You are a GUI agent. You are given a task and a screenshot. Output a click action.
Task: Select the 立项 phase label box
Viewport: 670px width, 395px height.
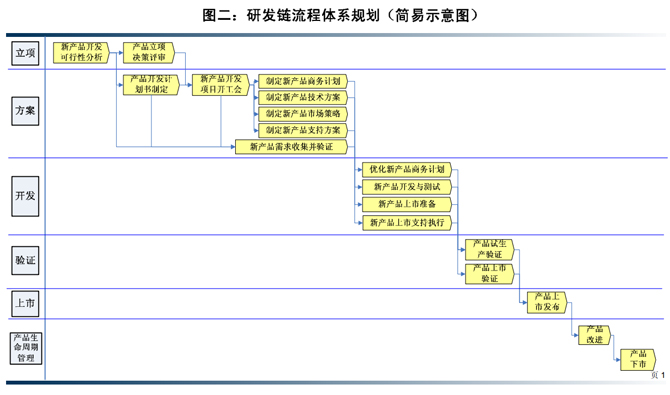tap(25, 53)
